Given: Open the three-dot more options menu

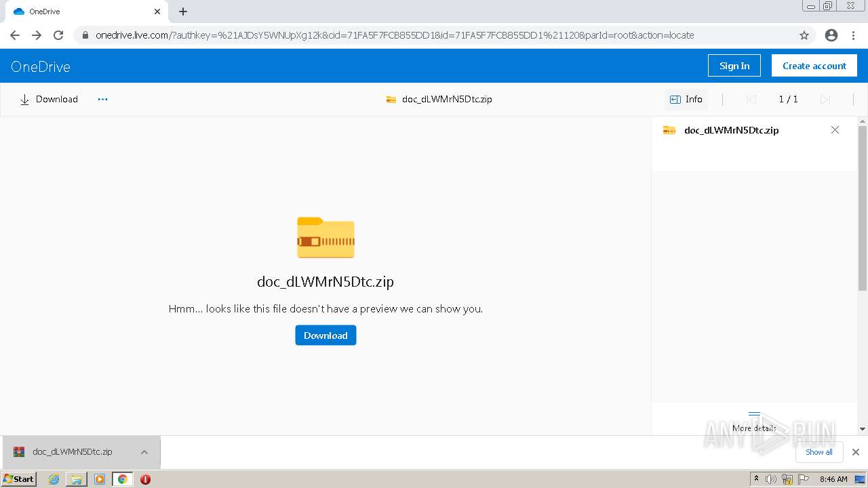Looking at the screenshot, I should tap(102, 99).
